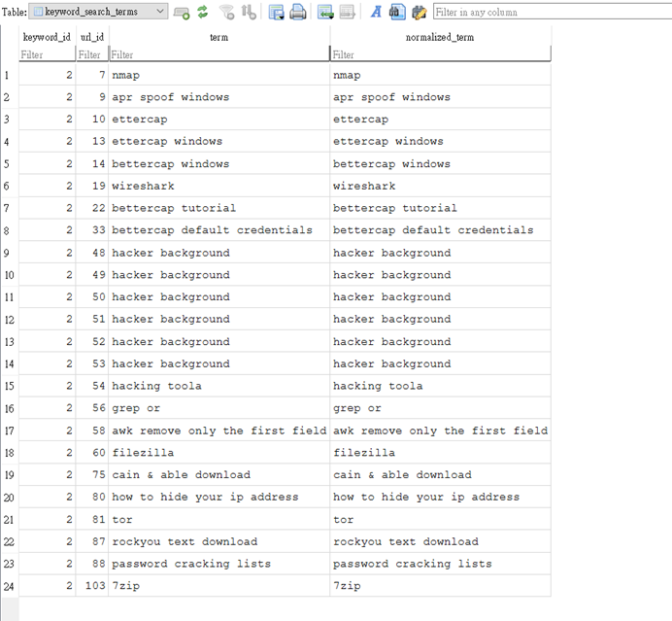The width and height of the screenshot is (672, 621).
Task: Select 'grep or' in normalized_term column
Action: [x=441, y=408]
